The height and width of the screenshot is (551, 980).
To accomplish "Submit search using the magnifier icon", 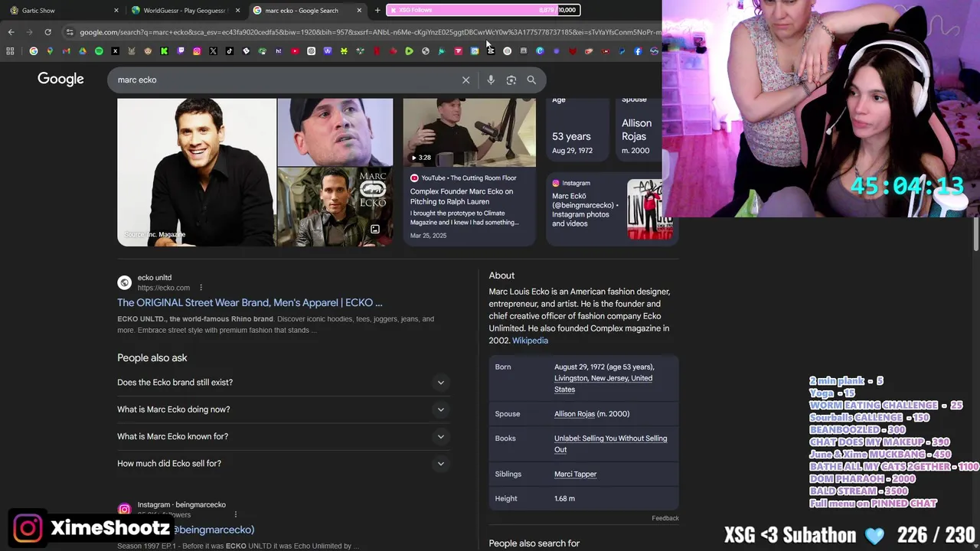I will 531,80.
